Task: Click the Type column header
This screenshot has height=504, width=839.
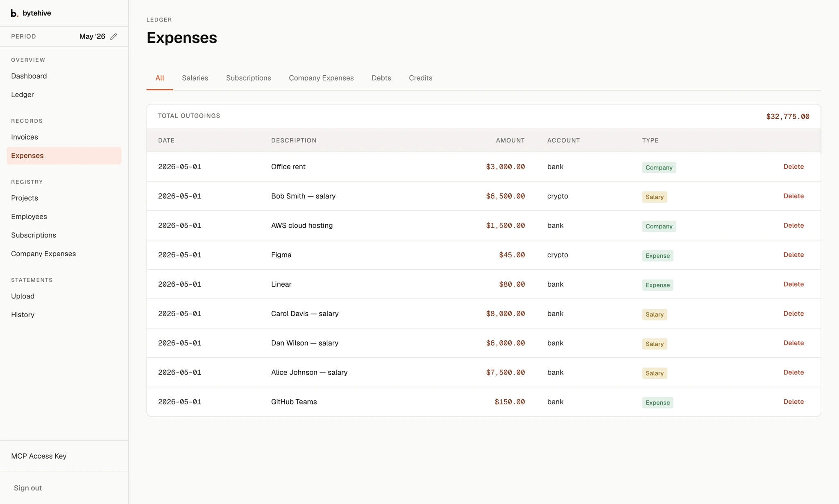Action: (650, 140)
